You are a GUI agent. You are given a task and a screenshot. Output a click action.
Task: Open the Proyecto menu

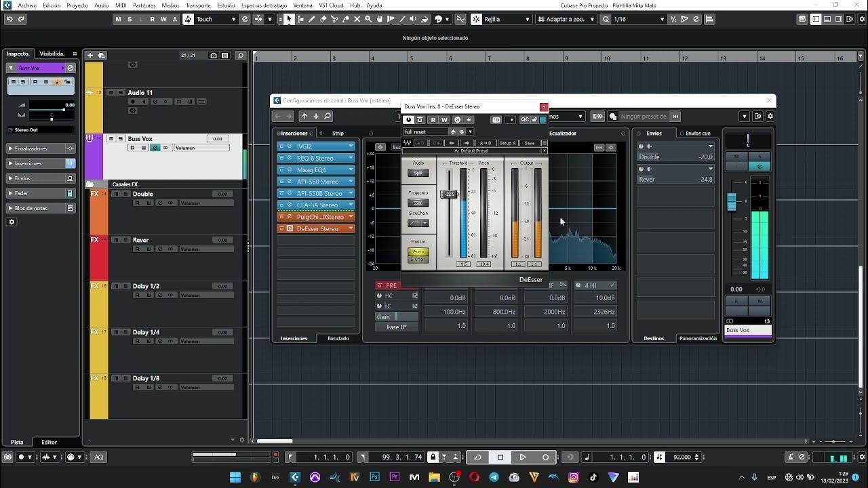click(x=77, y=5)
